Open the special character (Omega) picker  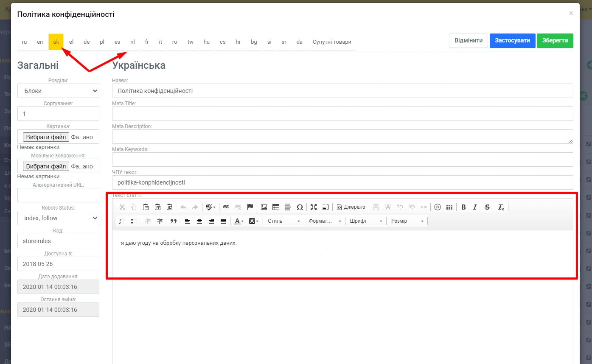pyautogui.click(x=300, y=207)
